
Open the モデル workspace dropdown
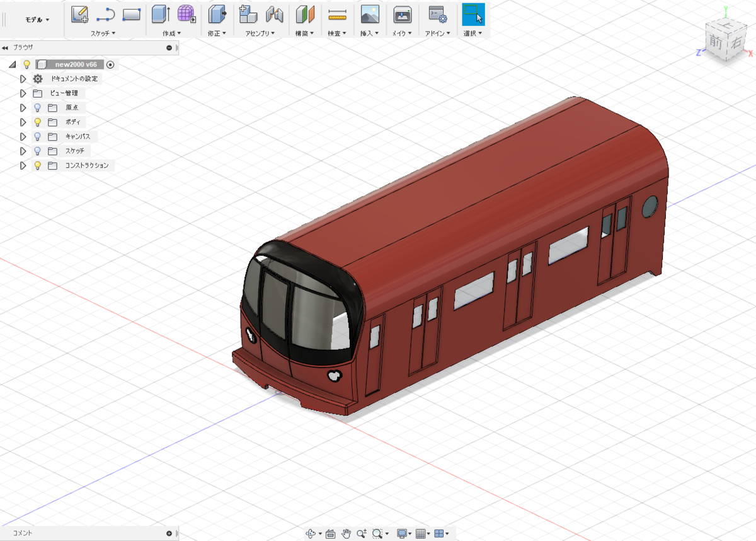point(37,20)
